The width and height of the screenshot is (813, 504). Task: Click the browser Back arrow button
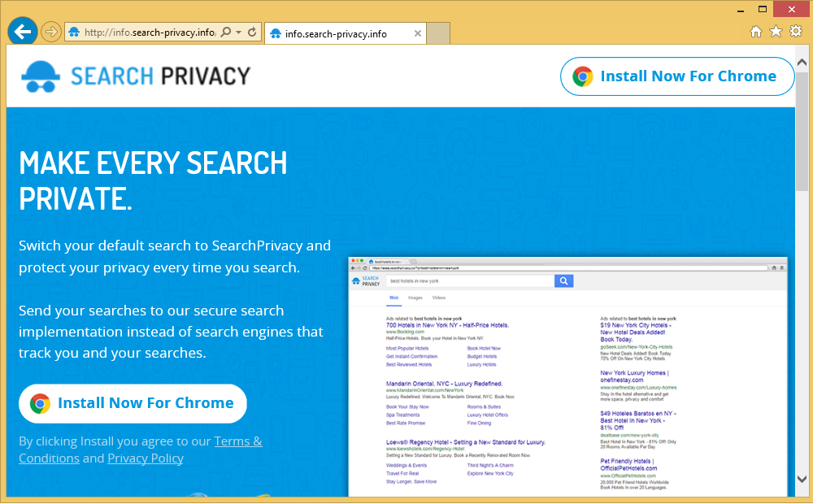22,32
